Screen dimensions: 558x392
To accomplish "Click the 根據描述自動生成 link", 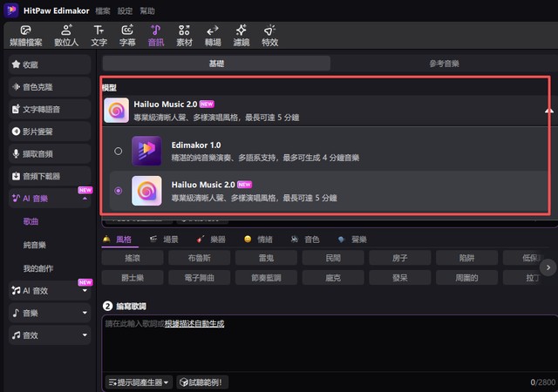I will pyautogui.click(x=194, y=323).
